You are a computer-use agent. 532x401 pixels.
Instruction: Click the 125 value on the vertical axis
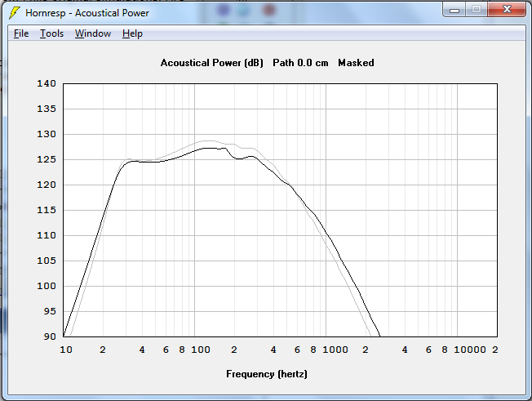point(47,159)
